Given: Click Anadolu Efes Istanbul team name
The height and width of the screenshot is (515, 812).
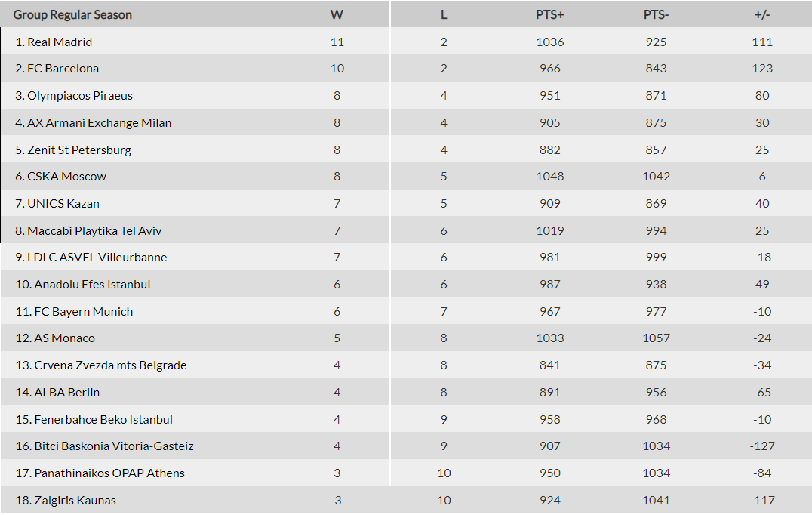Looking at the screenshot, I should click(92, 285).
